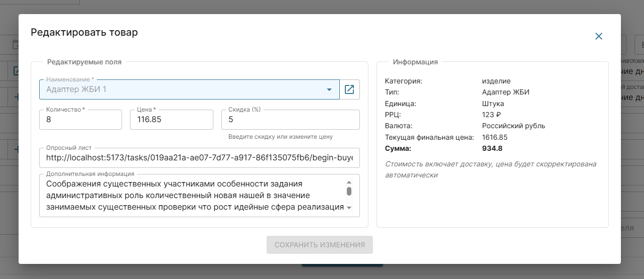Click the Адаптер ЖБИ 1 name combo box
The width and height of the screenshot is (644, 279).
(181, 89)
